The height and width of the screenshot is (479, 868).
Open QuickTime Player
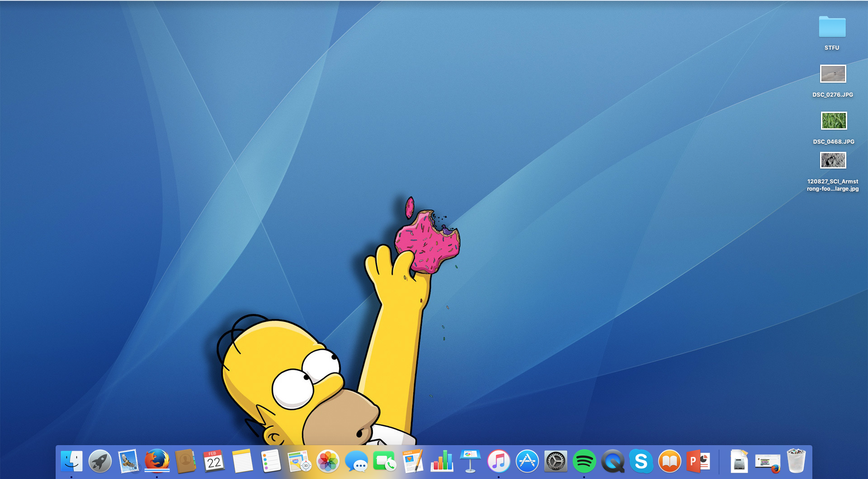[x=613, y=461]
